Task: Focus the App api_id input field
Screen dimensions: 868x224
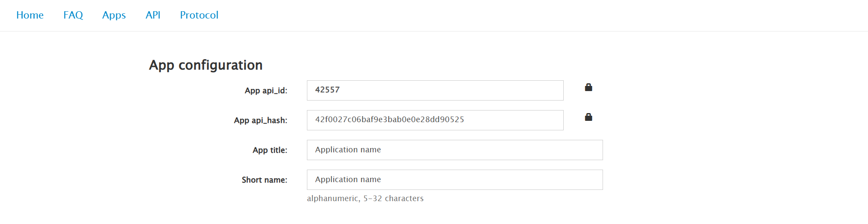Action: [435, 90]
